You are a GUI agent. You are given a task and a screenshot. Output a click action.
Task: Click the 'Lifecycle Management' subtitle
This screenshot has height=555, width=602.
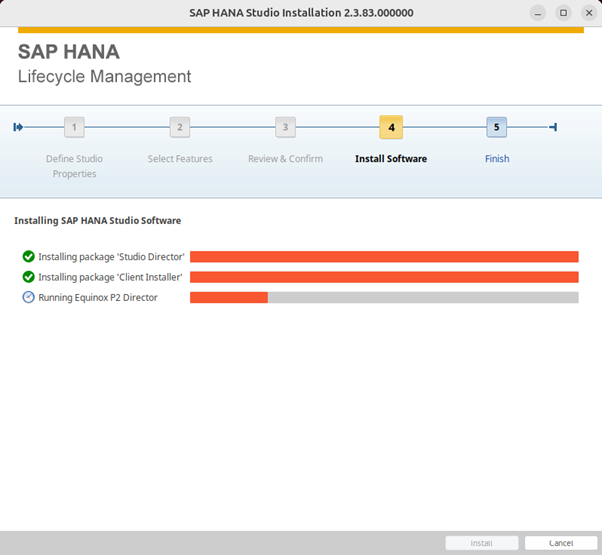click(x=104, y=76)
